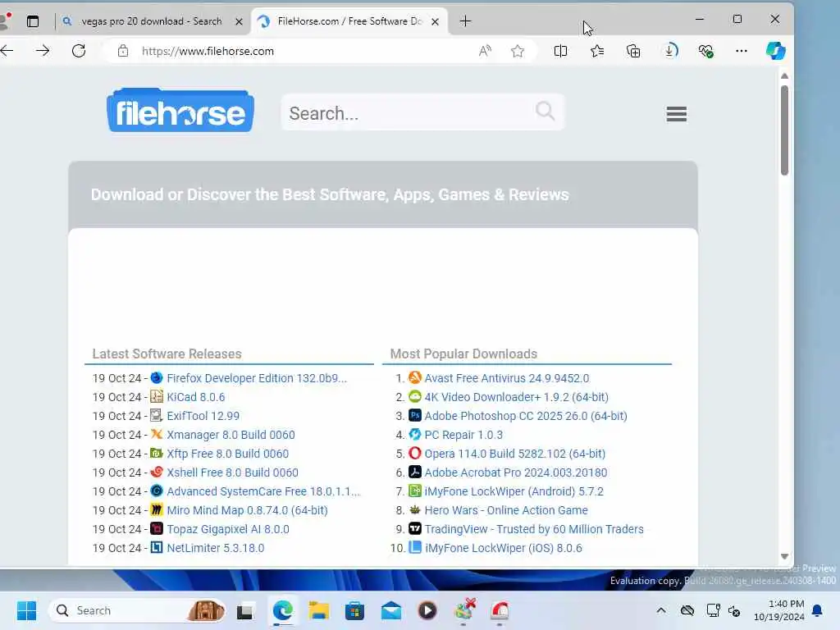Screen dimensions: 840x630
Task: Open the Windows Start menu
Action: [26, 610]
